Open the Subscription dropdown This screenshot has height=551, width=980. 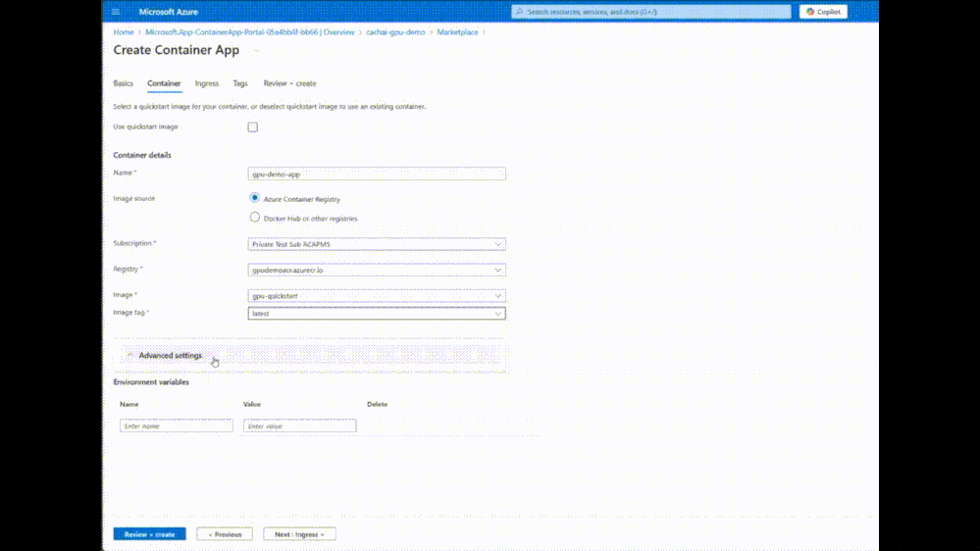pyautogui.click(x=377, y=244)
